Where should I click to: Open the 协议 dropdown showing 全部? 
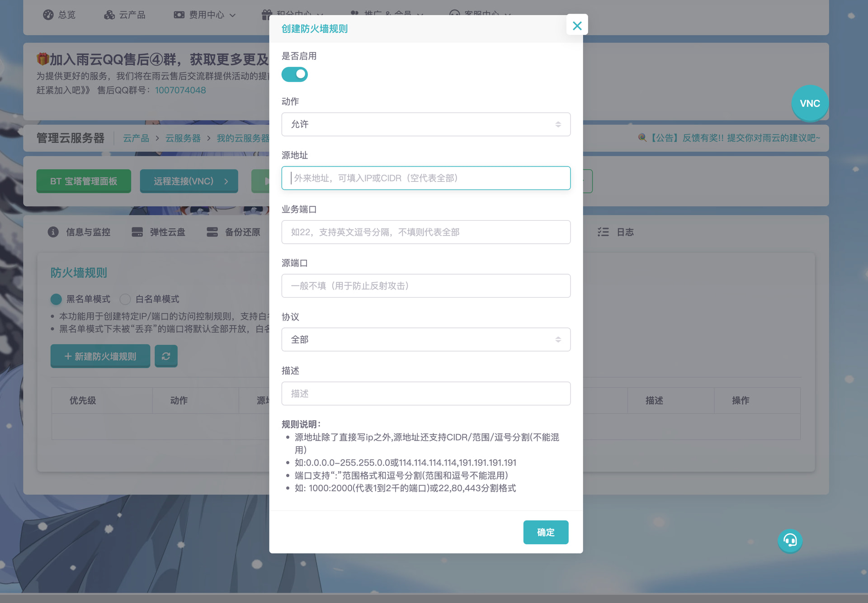coord(425,339)
